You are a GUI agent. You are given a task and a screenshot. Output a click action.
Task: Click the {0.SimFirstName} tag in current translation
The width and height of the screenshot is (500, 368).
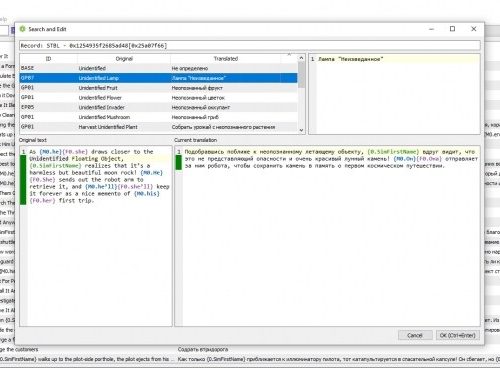(393, 152)
